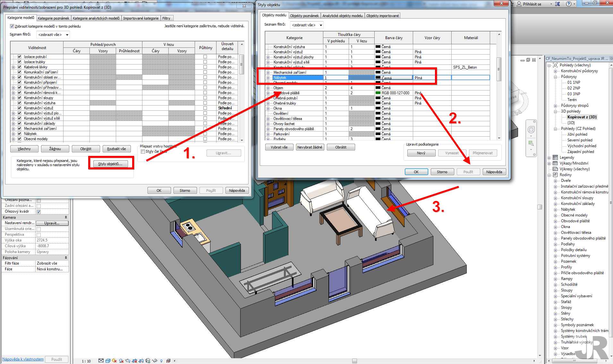Toggle visibility checkbox for Nábytek category

click(x=19, y=134)
